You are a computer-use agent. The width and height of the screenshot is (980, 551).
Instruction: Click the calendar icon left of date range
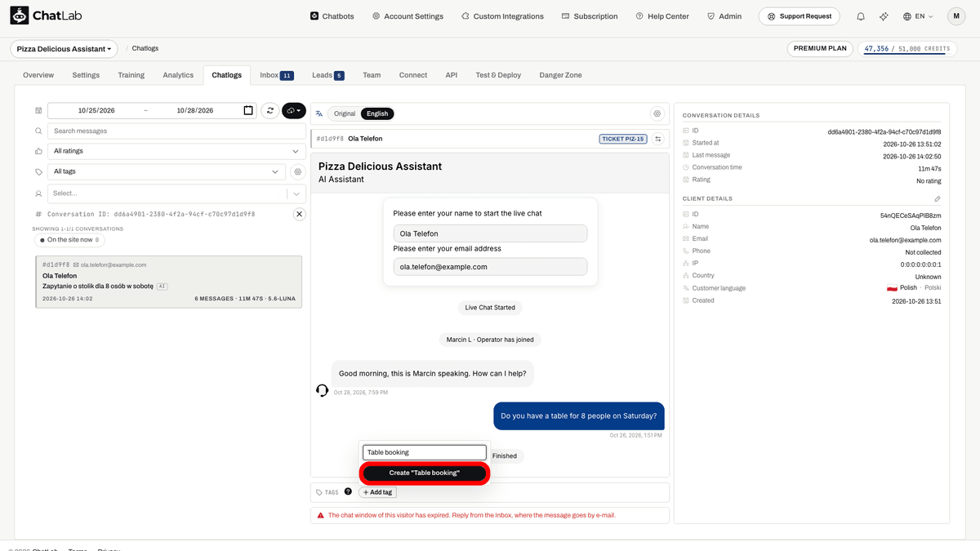38,110
